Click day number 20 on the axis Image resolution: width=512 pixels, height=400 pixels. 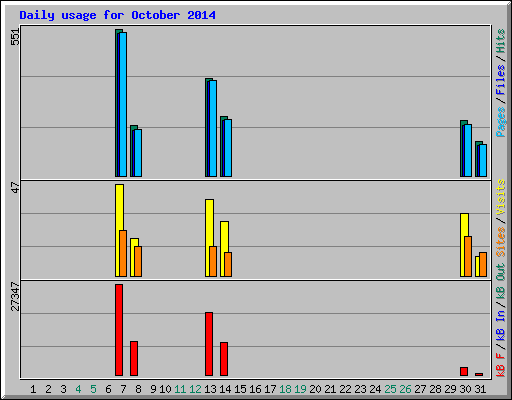(315, 389)
